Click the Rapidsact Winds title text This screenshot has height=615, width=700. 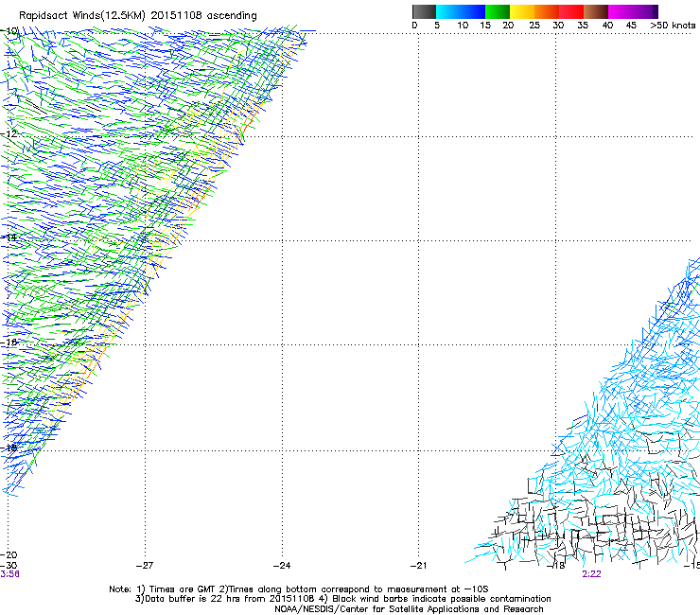138,16
